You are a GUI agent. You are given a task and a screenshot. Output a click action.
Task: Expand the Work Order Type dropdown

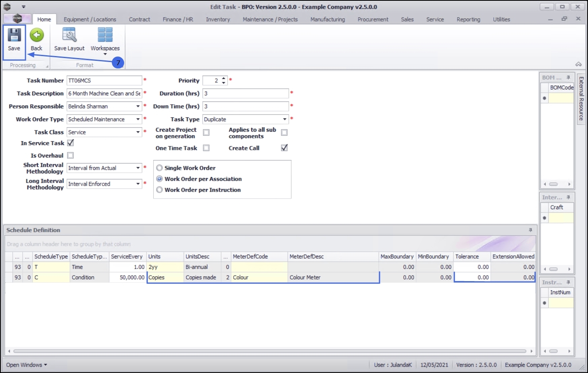138,119
